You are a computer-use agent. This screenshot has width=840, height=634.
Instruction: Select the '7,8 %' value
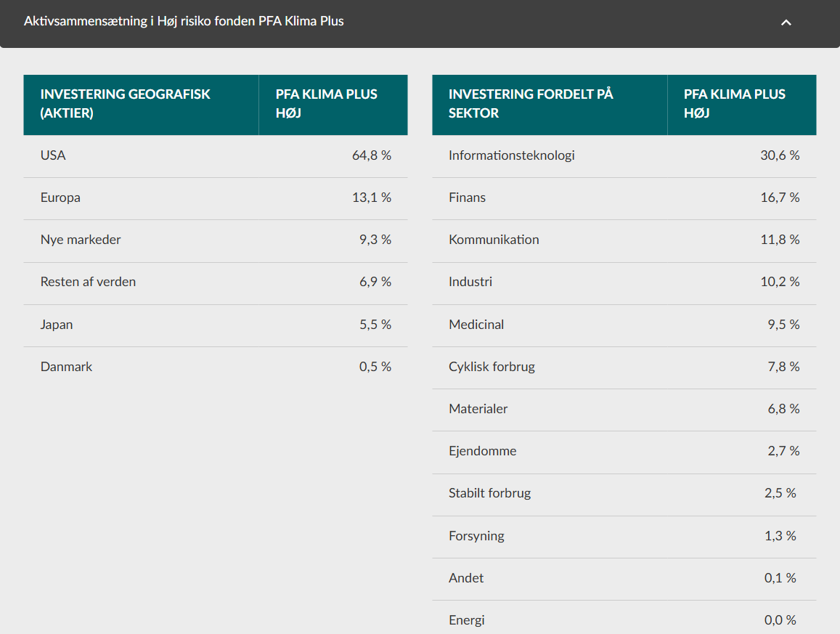point(784,367)
